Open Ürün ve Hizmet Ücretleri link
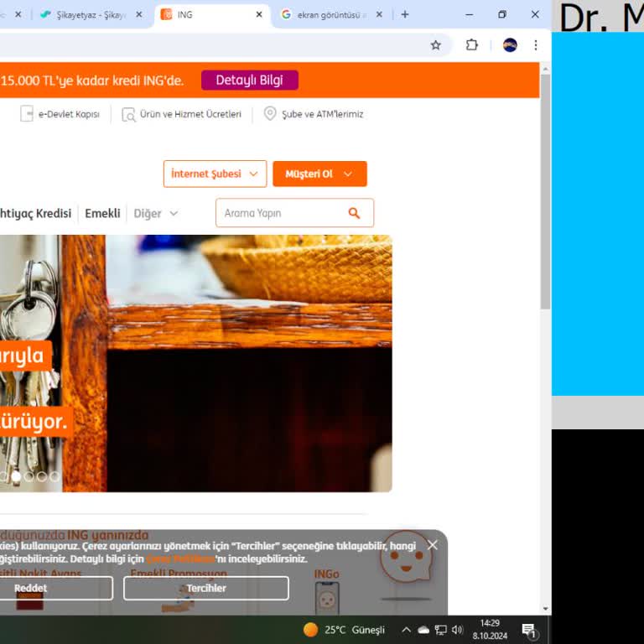644x644 pixels. (190, 114)
